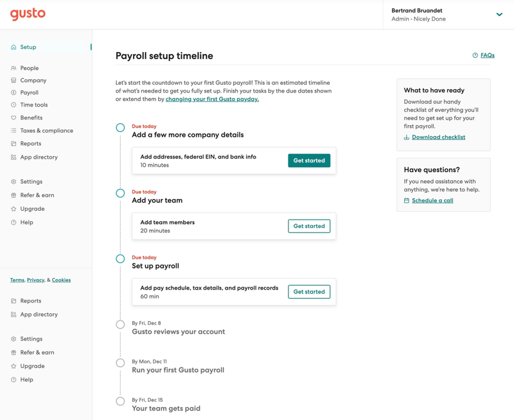The image size is (514, 420).
Task: Open the App directory grid icon
Action: [x=14, y=157]
